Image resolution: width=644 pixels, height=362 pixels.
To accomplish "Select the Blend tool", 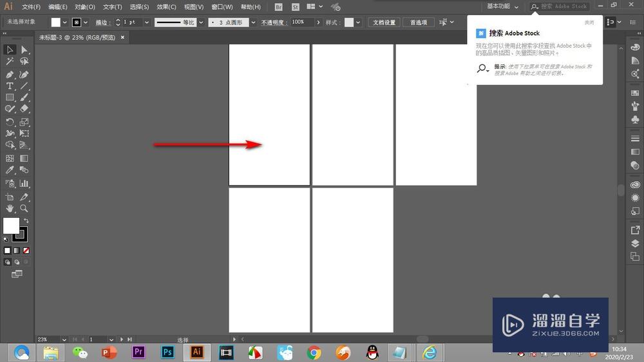I will (24, 169).
